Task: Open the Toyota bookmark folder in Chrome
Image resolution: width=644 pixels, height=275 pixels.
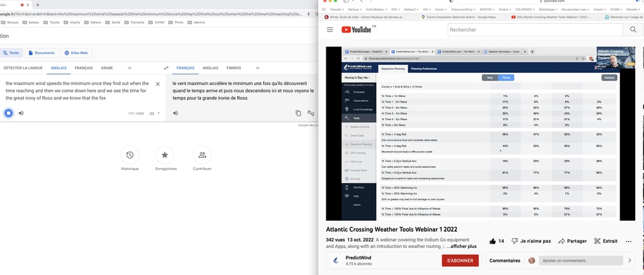Action: click(52, 22)
